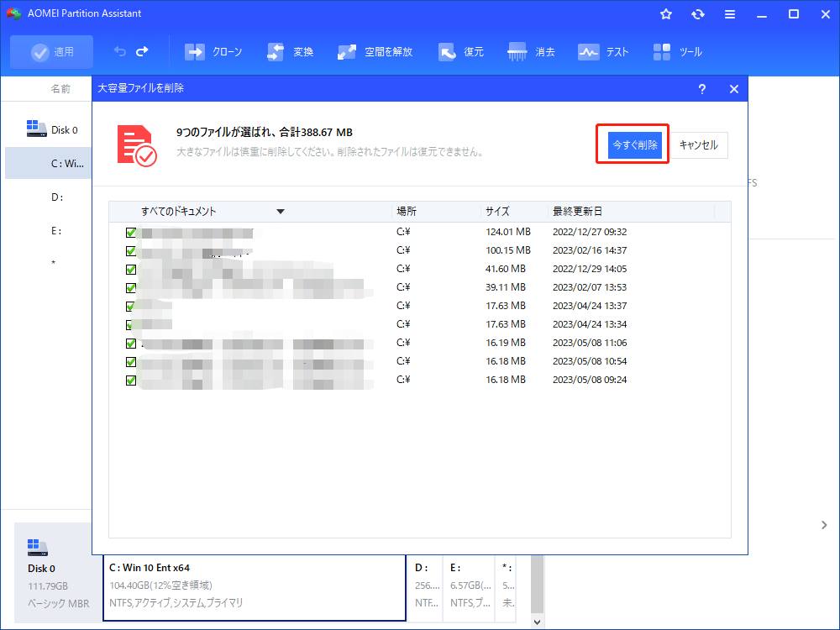
Task: Open the 空間を解放 tool
Action: tap(375, 52)
